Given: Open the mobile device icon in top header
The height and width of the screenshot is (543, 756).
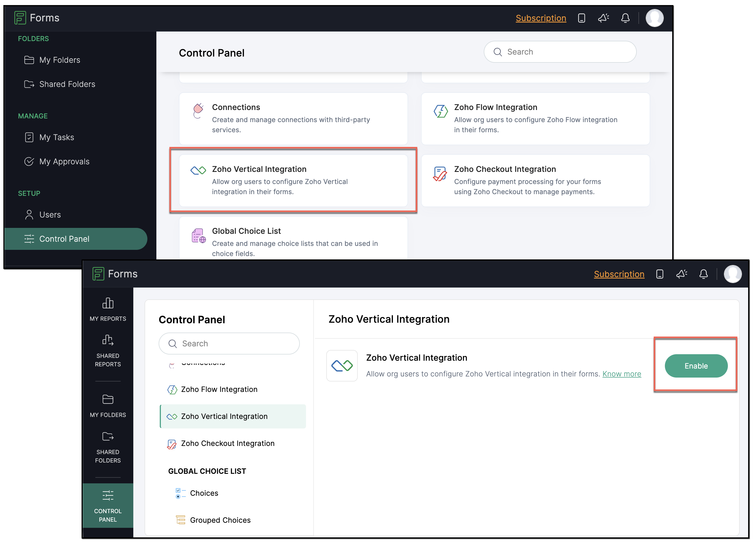Looking at the screenshot, I should coord(581,18).
